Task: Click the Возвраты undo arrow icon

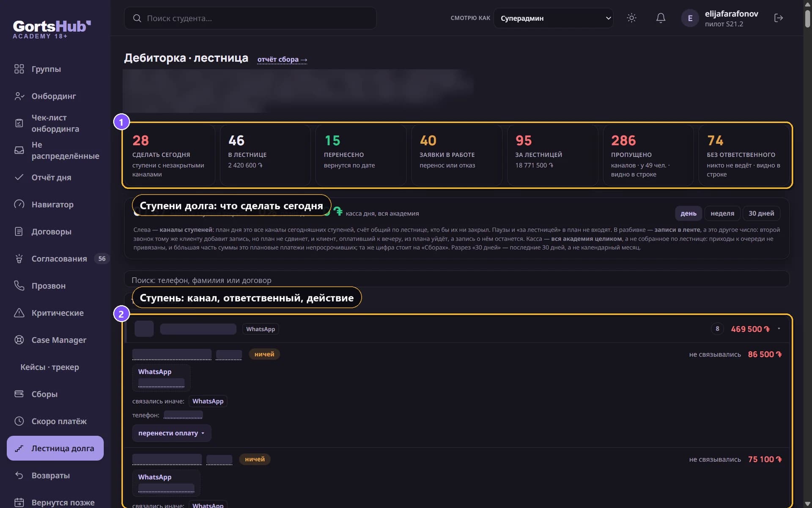Action: tap(19, 475)
